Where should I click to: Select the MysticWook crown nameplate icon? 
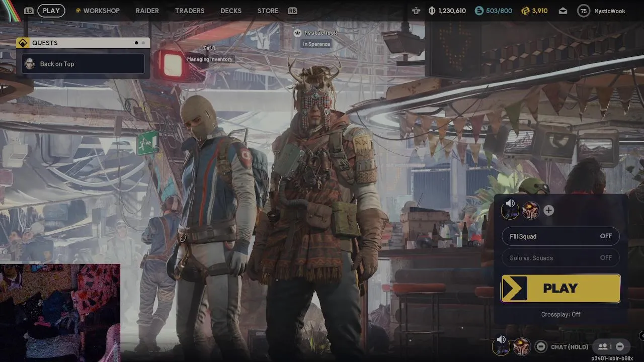coord(297,33)
